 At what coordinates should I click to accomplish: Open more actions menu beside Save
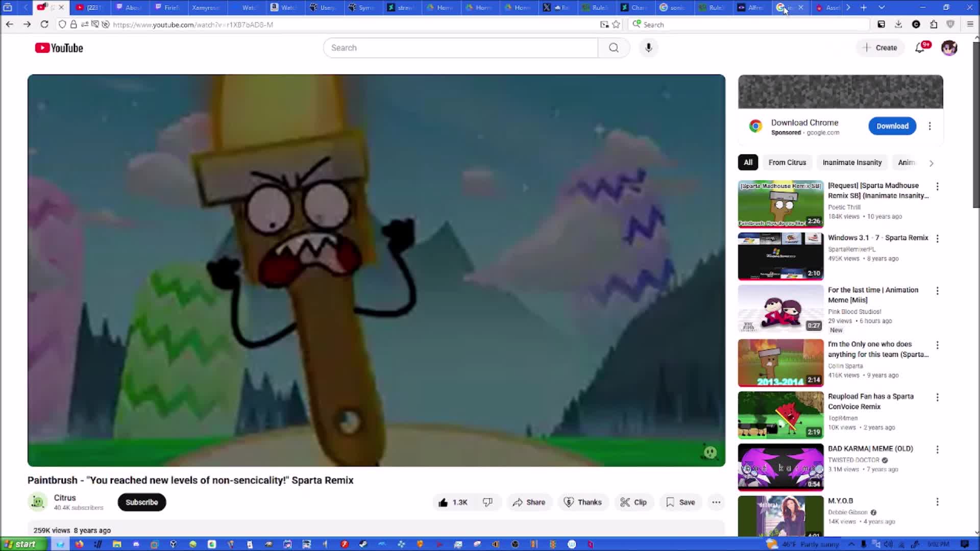(716, 502)
